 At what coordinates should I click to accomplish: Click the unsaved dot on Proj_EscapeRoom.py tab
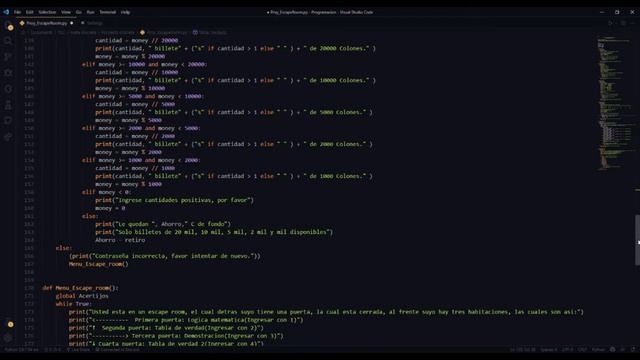pyautogui.click(x=71, y=23)
